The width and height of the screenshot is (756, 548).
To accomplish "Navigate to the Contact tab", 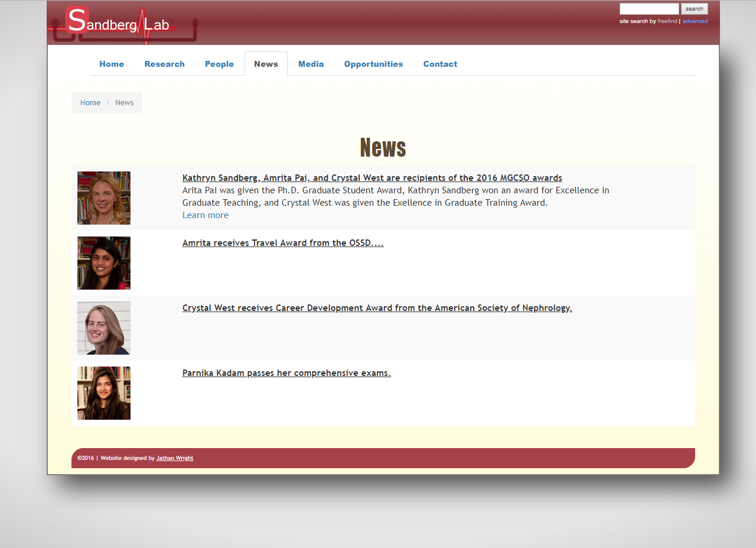I will (x=440, y=64).
